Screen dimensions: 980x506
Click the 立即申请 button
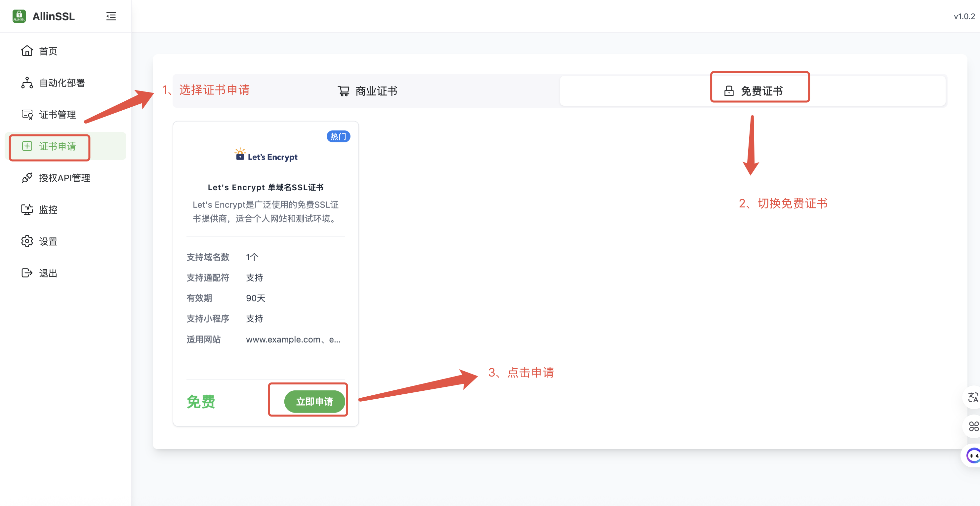click(x=314, y=401)
